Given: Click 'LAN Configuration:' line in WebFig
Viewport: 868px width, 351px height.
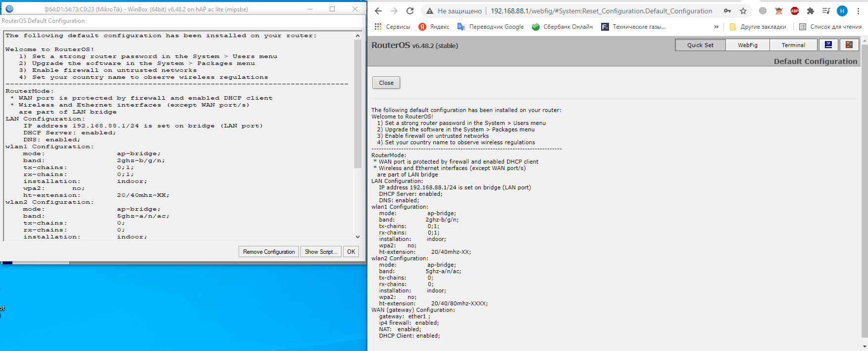Looking at the screenshot, I should click(397, 181).
